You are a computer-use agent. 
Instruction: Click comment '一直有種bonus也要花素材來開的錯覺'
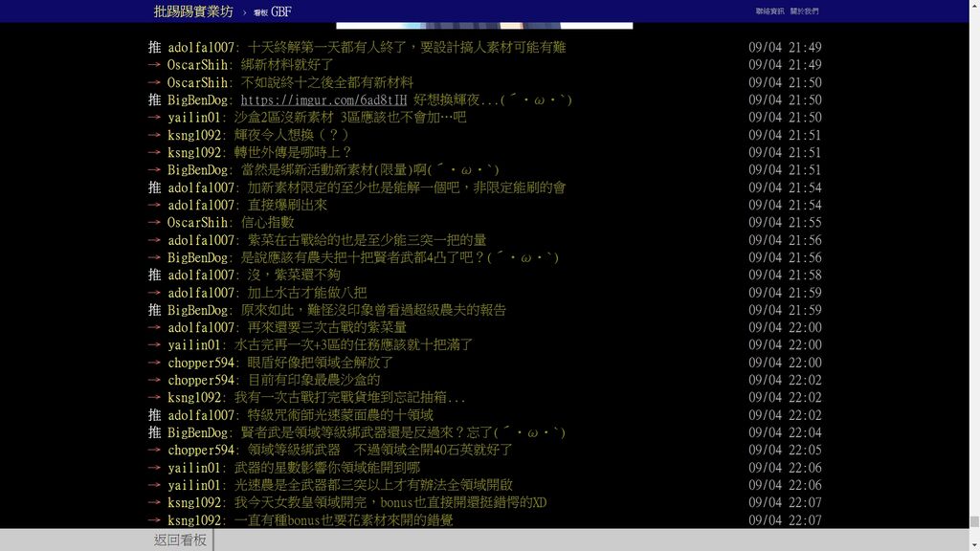(344, 519)
